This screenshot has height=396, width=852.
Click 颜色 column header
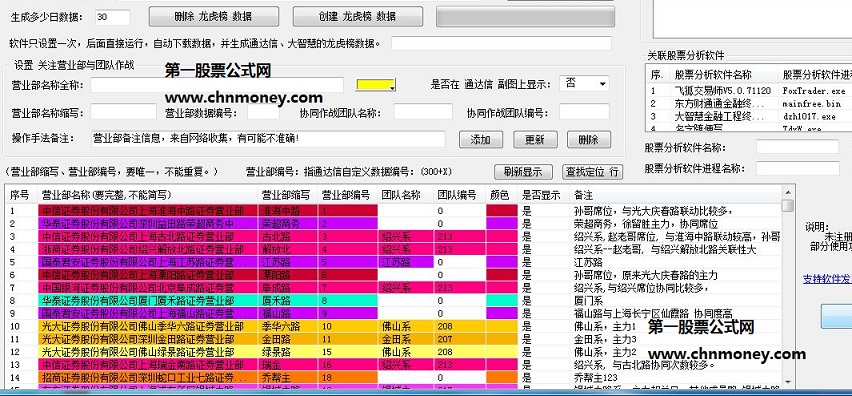tap(502, 194)
